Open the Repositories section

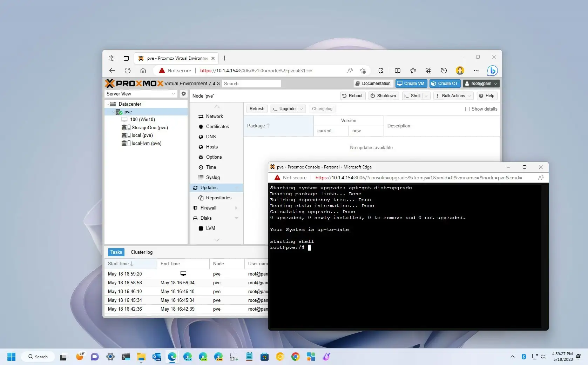(218, 198)
